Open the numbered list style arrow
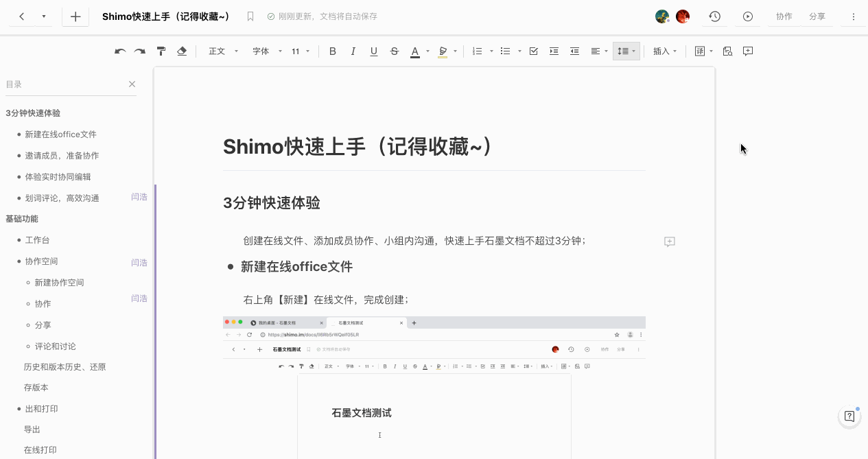The width and height of the screenshot is (868, 459). pos(492,51)
